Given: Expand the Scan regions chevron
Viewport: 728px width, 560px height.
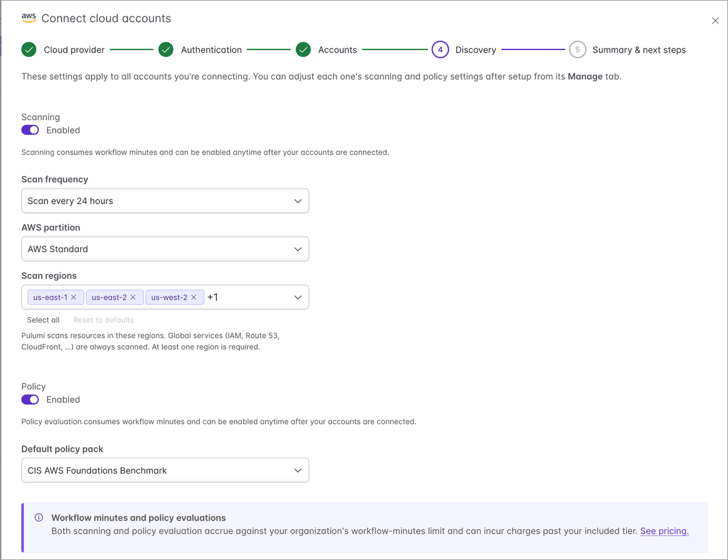Looking at the screenshot, I should click(x=298, y=297).
